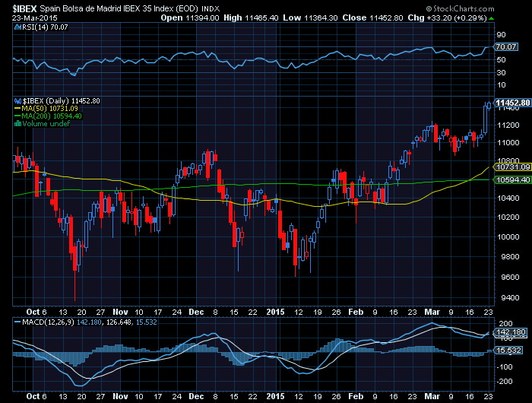
Task: Click the 2015 label on price panel axis
Action: [x=275, y=312]
